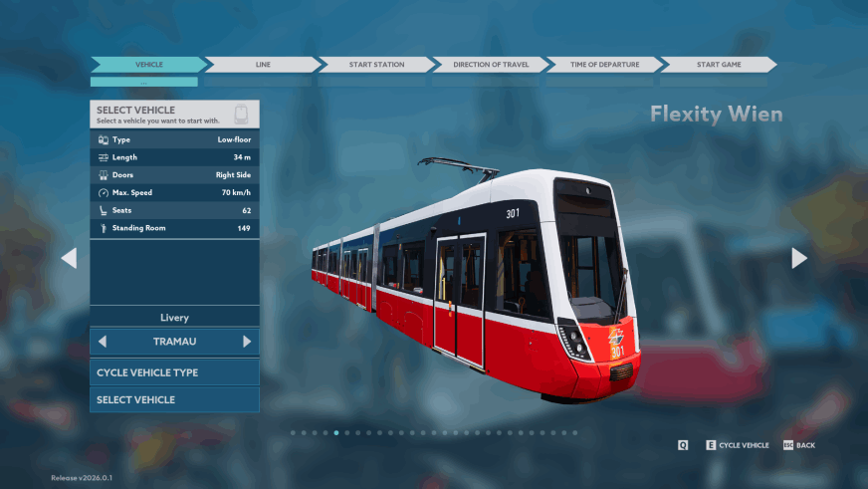Click the E key Cycle Vehicle hint
The width and height of the screenshot is (868, 489).
738,445
